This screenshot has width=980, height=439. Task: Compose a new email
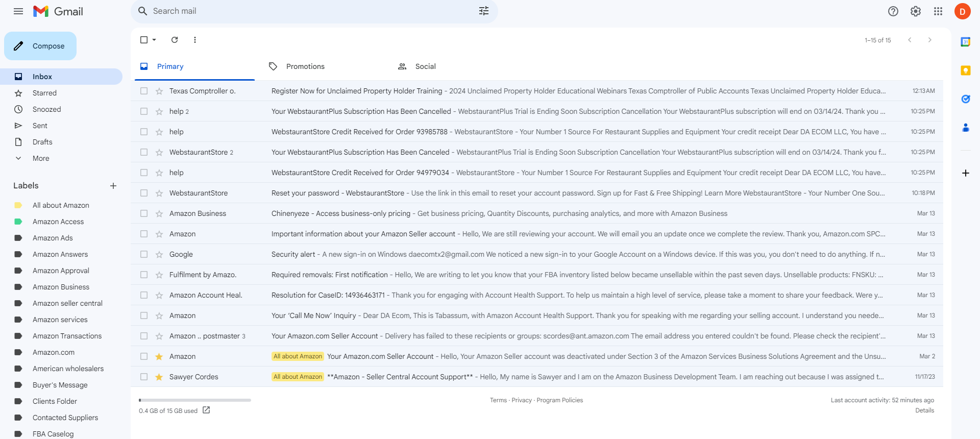click(40, 46)
